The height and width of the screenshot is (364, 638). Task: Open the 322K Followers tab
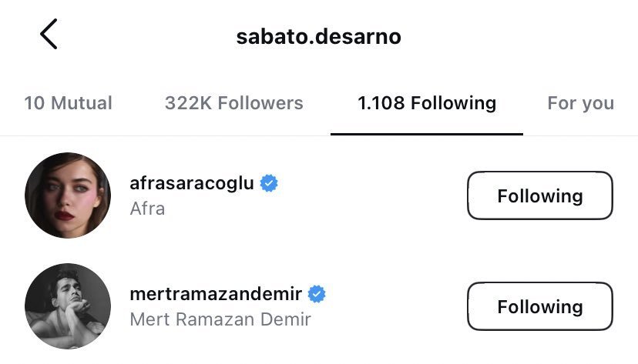point(233,103)
